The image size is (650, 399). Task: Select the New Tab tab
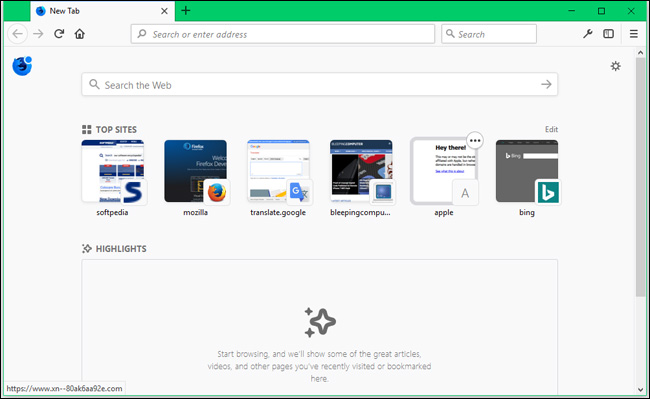(x=102, y=11)
